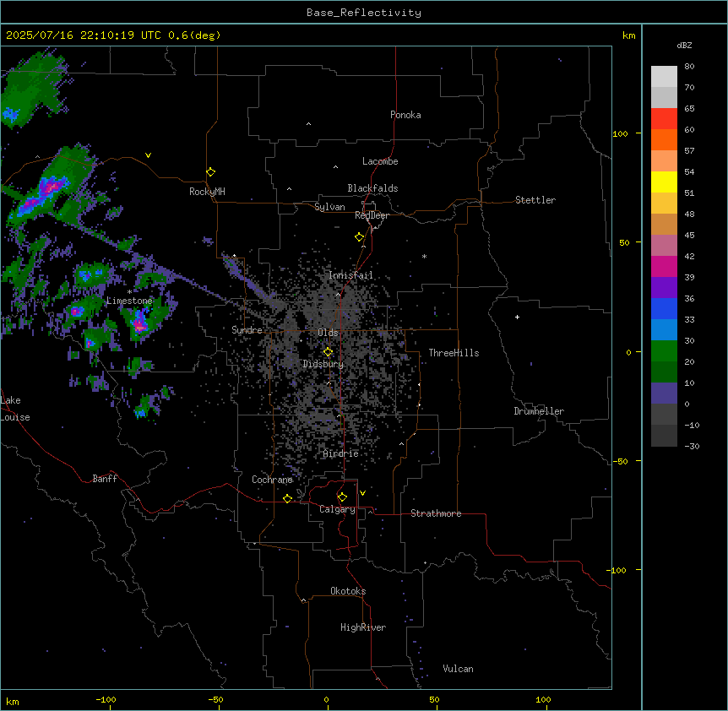Select the red 60-65 dBZ legend swatch
728x711 pixels.
click(664, 119)
